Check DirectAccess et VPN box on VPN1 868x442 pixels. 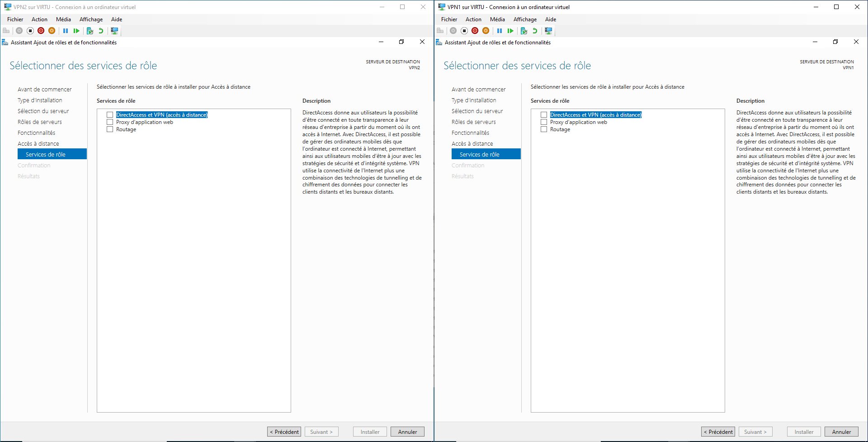pyautogui.click(x=544, y=115)
